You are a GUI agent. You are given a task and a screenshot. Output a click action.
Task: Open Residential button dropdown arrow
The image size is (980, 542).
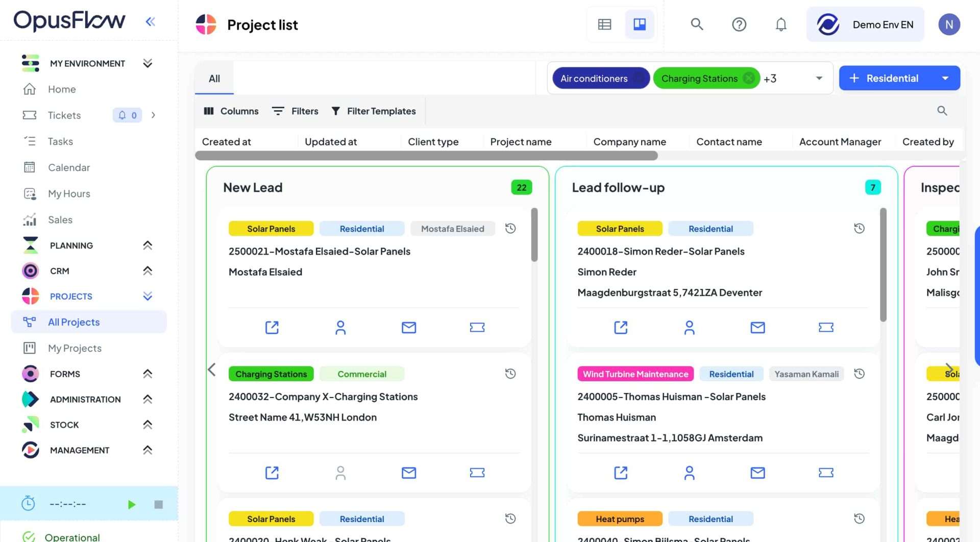click(945, 78)
